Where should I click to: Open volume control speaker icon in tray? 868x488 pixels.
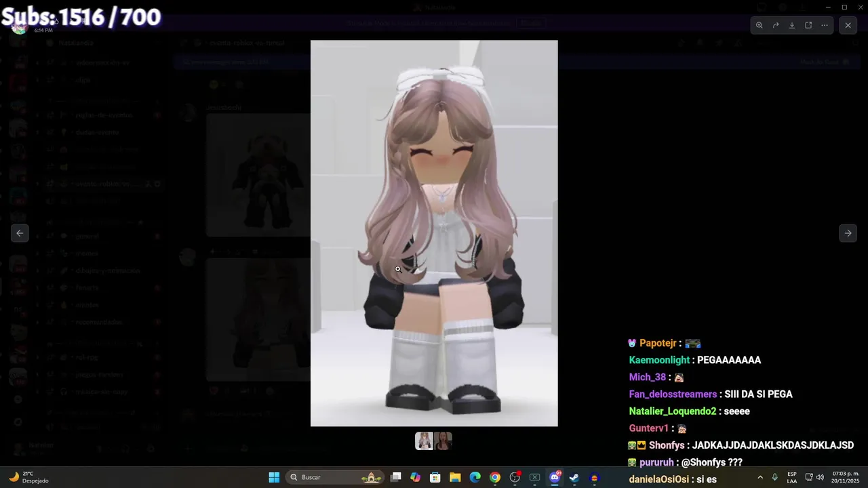pyautogui.click(x=820, y=477)
